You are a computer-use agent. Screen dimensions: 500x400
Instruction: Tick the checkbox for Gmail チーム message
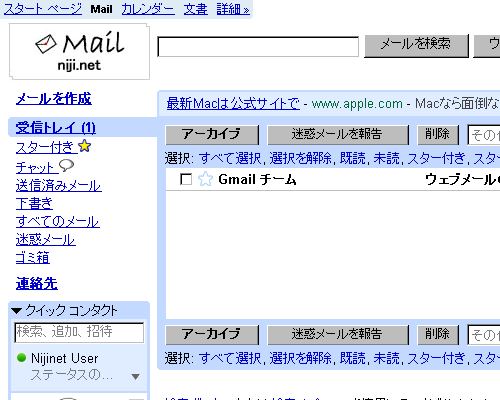click(186, 179)
